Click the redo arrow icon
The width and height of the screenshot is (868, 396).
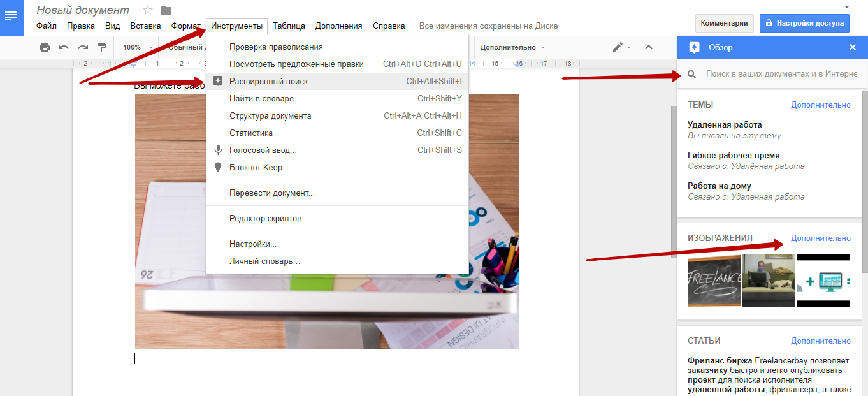[x=83, y=47]
